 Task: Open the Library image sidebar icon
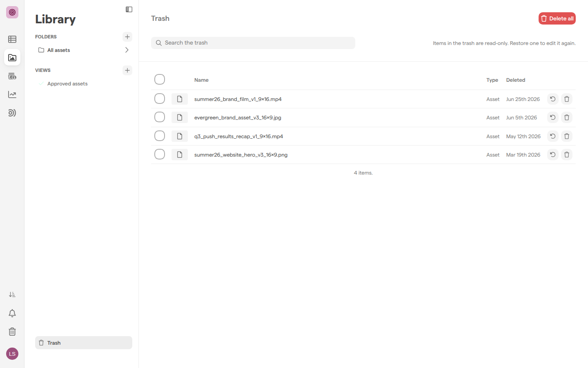(x=12, y=58)
